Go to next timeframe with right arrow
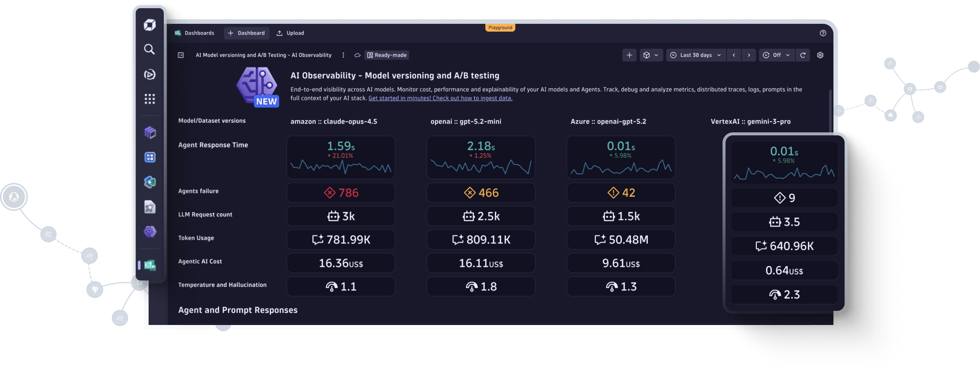The height and width of the screenshot is (380, 980). click(749, 55)
